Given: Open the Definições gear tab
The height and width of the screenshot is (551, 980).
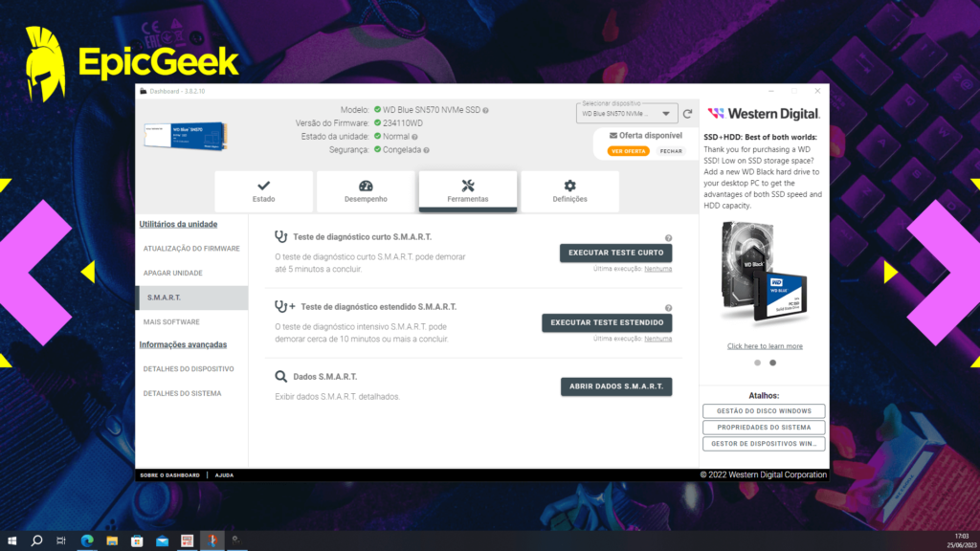Looking at the screenshot, I should click(x=569, y=191).
